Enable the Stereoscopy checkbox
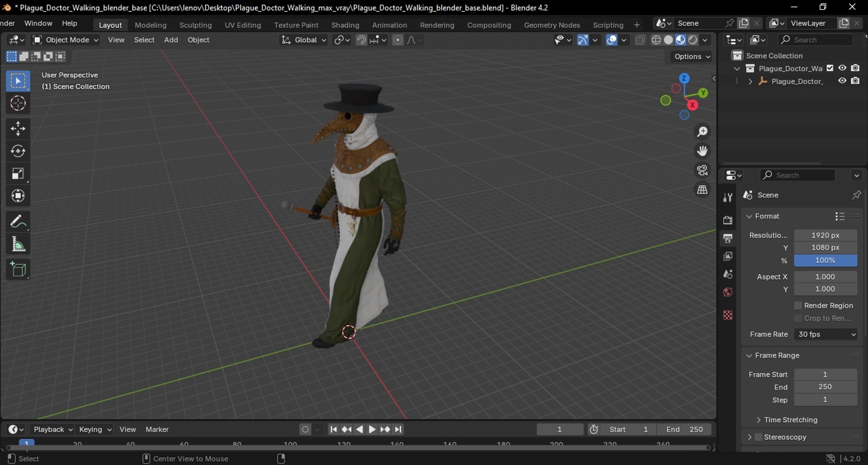 tap(759, 437)
